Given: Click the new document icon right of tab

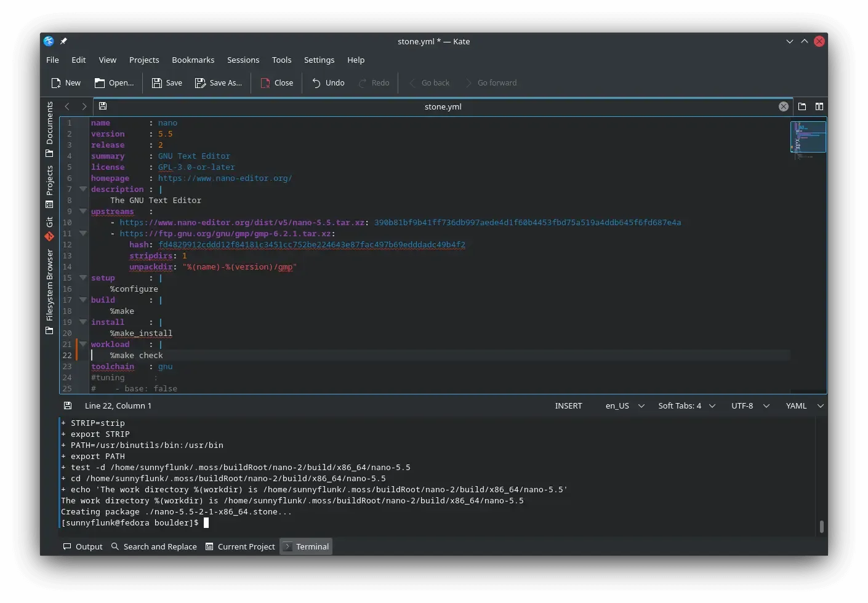Looking at the screenshot, I should coord(802,106).
